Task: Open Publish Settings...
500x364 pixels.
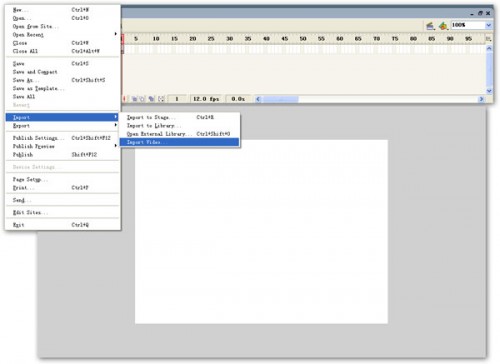Action: point(62,138)
